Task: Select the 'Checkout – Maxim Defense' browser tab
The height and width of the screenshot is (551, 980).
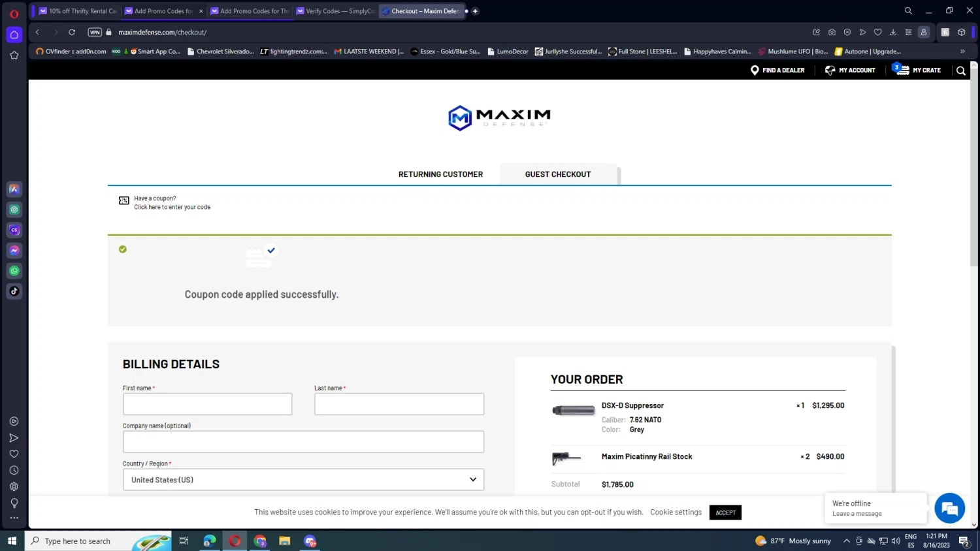Action: [x=421, y=11]
